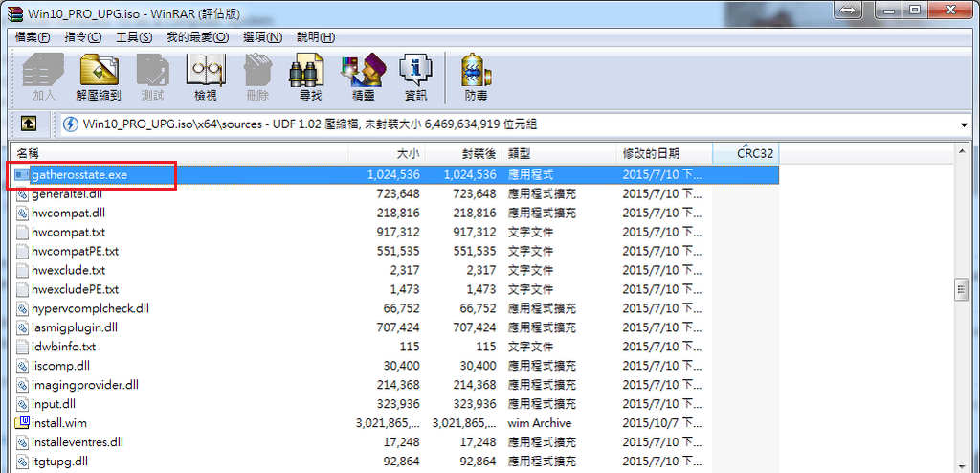Click wim Archive type cell
Viewport: 980px width, 473px height.
click(x=540, y=423)
